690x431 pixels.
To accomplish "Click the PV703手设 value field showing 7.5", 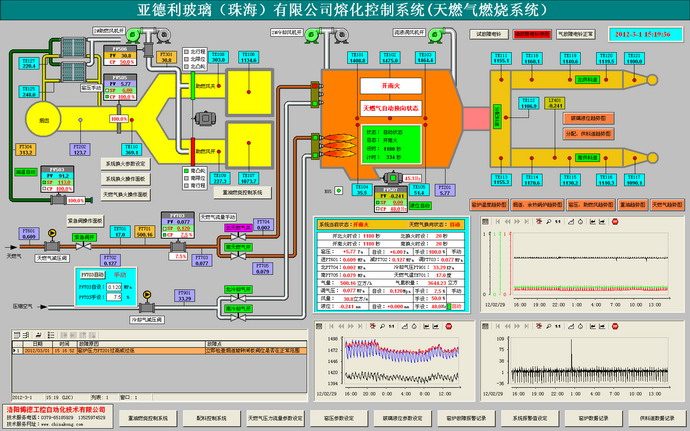I will (x=114, y=297).
